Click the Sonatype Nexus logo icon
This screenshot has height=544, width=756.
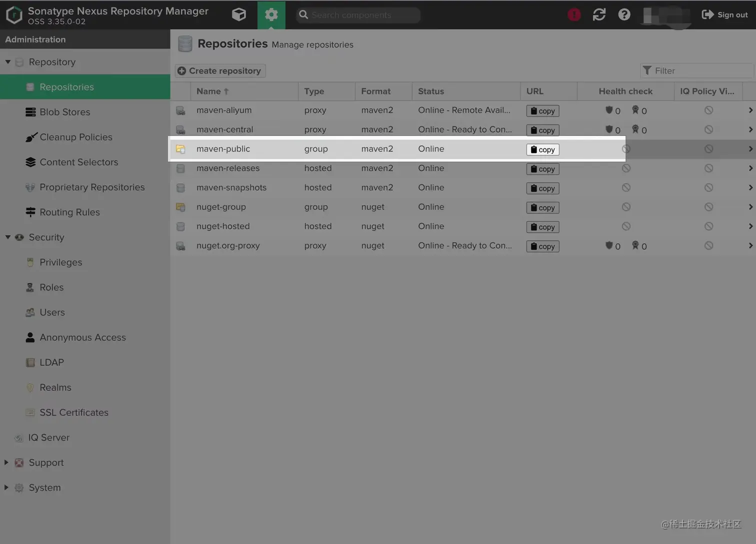[14, 15]
